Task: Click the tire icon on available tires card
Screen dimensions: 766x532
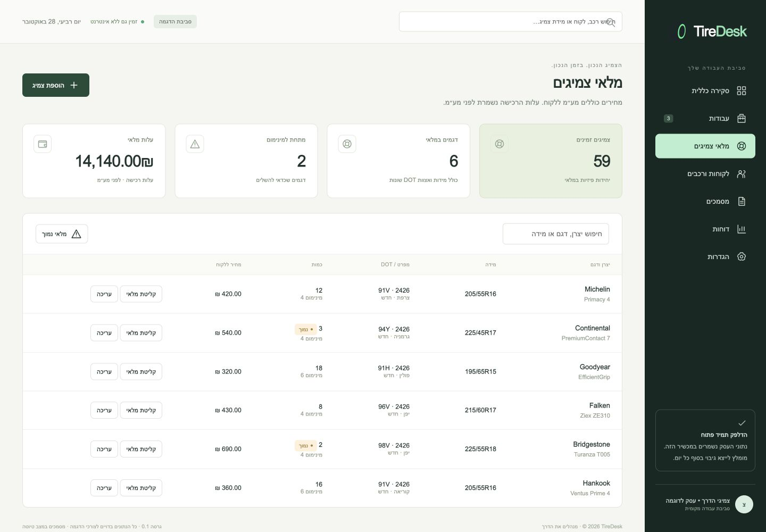Action: coord(499,144)
